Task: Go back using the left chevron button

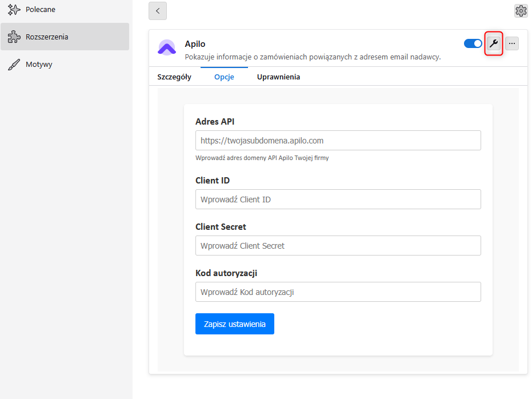Action: pyautogui.click(x=158, y=11)
